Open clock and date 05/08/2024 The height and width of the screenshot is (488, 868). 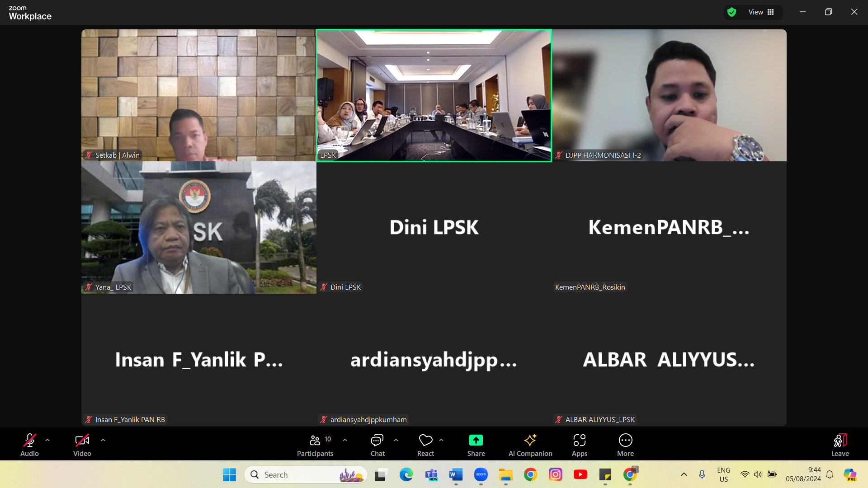[803, 474]
